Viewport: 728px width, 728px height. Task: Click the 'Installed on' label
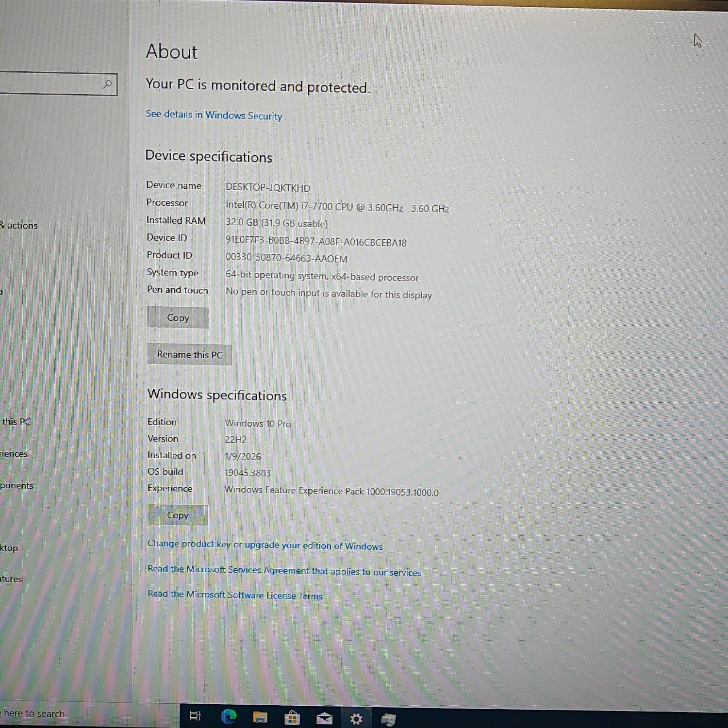tap(172, 455)
